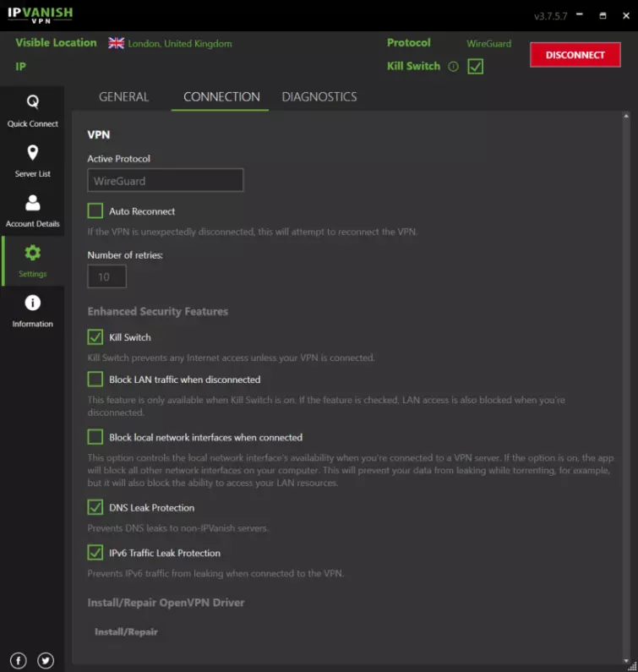Open the Quick Connect search icon
The height and width of the screenshot is (672, 638).
point(32,102)
